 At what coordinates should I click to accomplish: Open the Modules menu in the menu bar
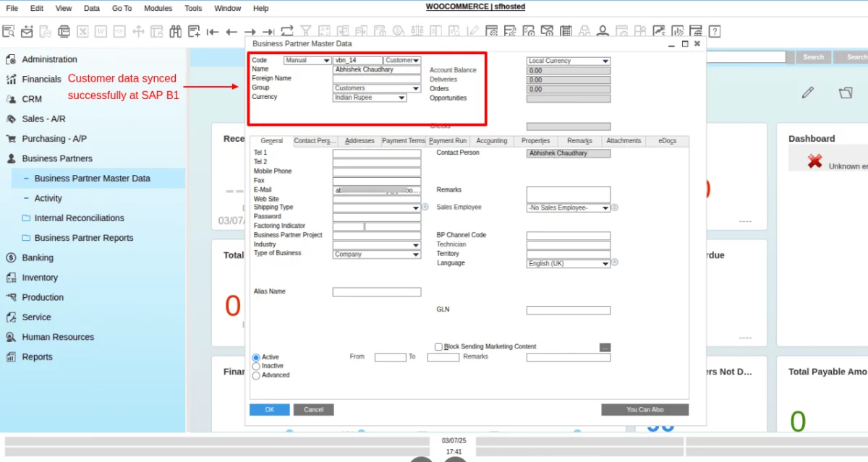pyautogui.click(x=158, y=8)
